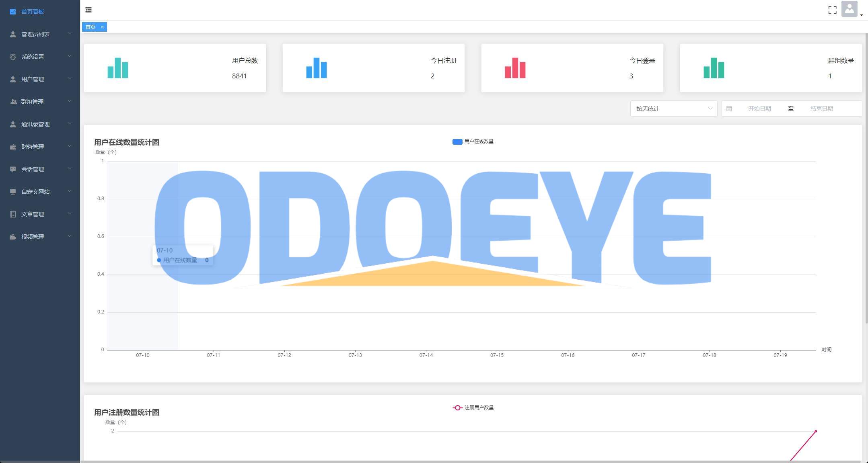This screenshot has height=463, width=868.
Task: Close the 首页 tab
Action: click(x=102, y=27)
